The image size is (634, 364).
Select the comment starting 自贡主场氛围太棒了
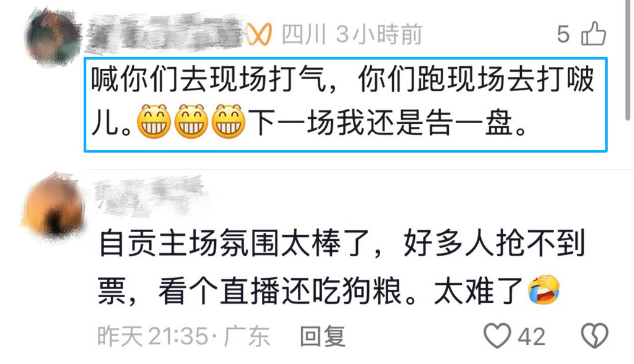(x=342, y=267)
